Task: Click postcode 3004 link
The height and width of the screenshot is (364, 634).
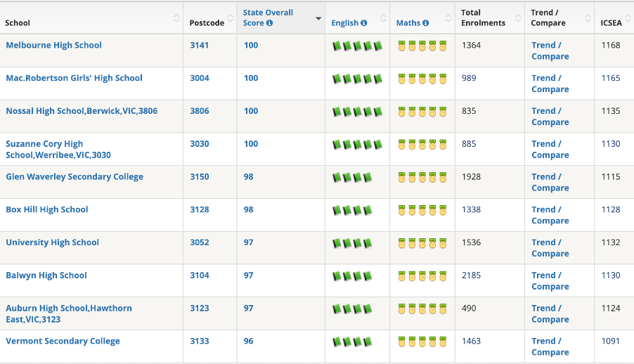Action: pos(200,78)
